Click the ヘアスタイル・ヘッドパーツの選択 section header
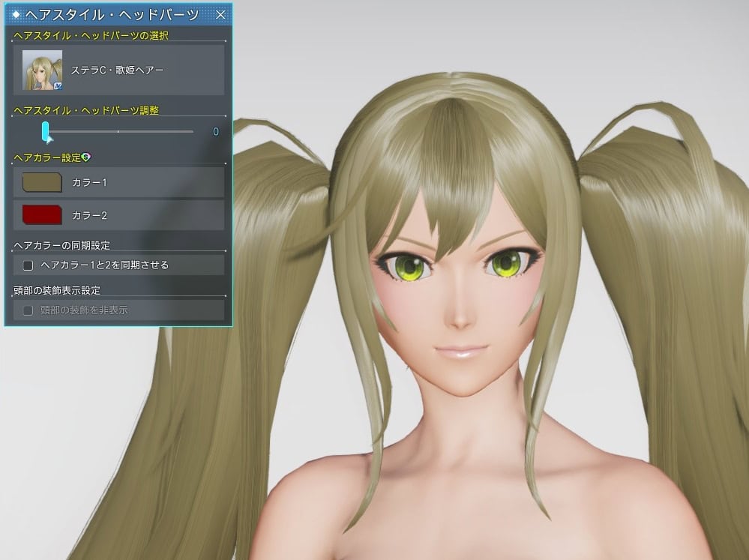This screenshot has height=560, width=749. coord(90,34)
